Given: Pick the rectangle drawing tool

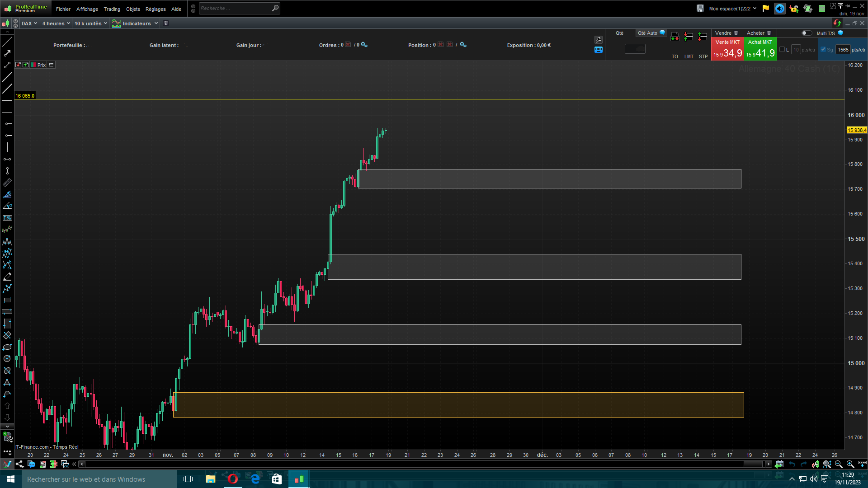Looking at the screenshot, I should click(7, 300).
